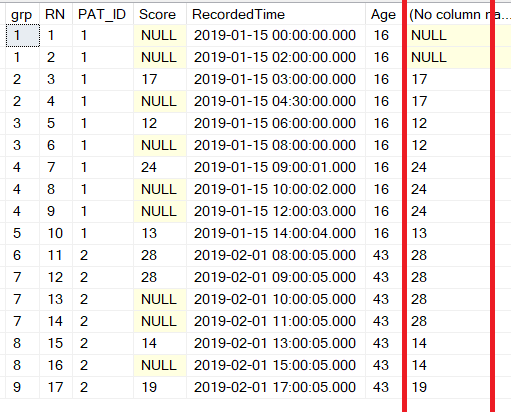Image resolution: width=511 pixels, height=412 pixels.
Task: Click the RN column header
Action: click(56, 14)
